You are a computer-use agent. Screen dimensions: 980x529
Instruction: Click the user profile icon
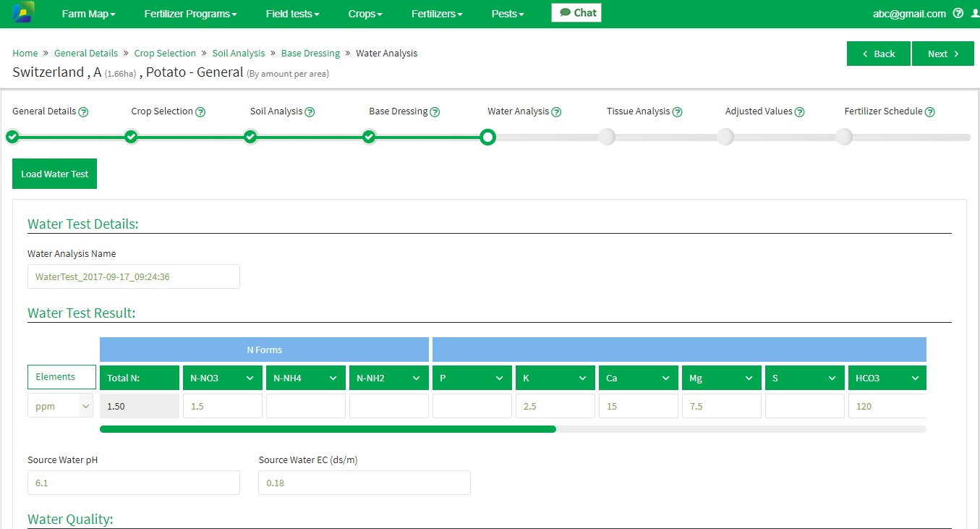click(976, 13)
